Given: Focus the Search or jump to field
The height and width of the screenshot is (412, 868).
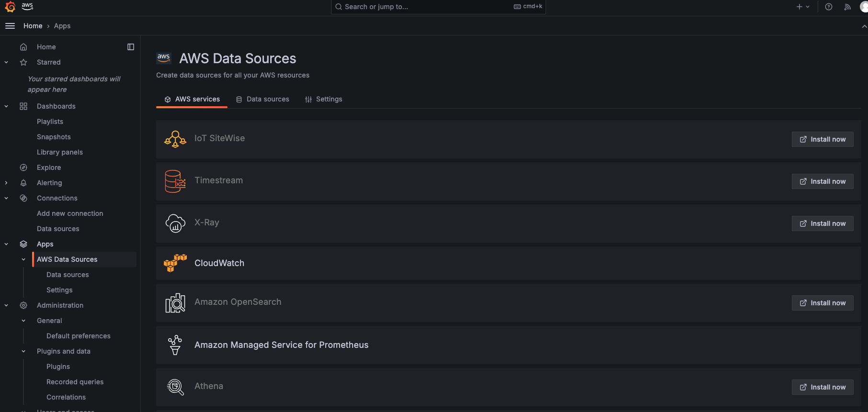Looking at the screenshot, I should tap(438, 7).
